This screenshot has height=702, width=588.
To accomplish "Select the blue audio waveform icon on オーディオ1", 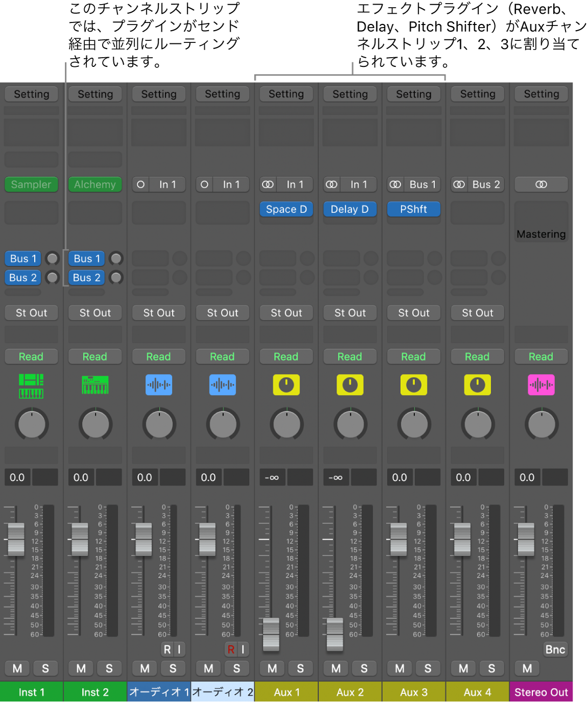I will click(159, 385).
